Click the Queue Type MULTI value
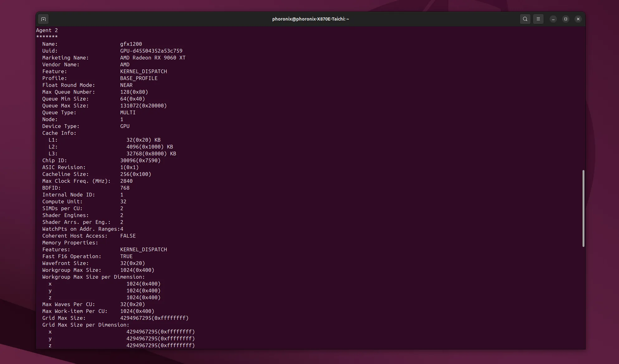Image resolution: width=619 pixels, height=364 pixels. pos(128,112)
